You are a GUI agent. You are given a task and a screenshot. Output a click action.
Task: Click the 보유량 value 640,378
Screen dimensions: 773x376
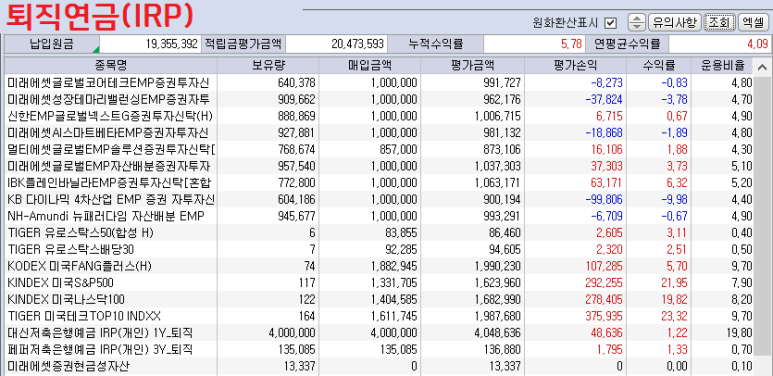(298, 82)
